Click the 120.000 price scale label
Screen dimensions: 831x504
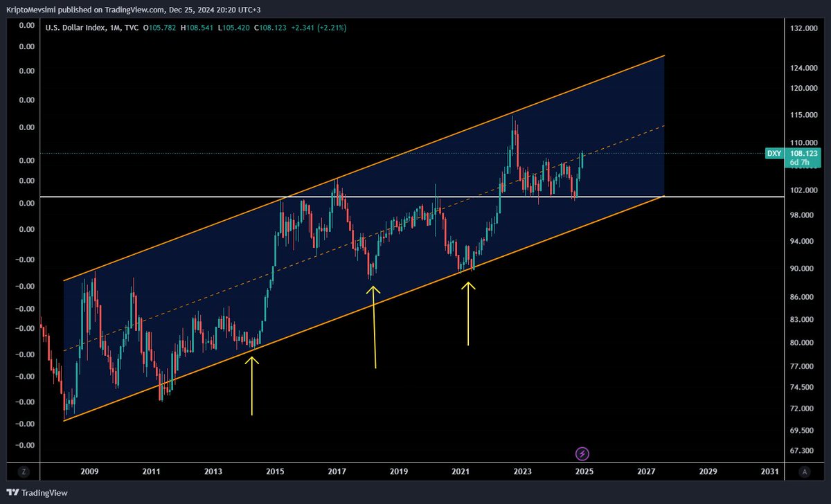pyautogui.click(x=803, y=89)
